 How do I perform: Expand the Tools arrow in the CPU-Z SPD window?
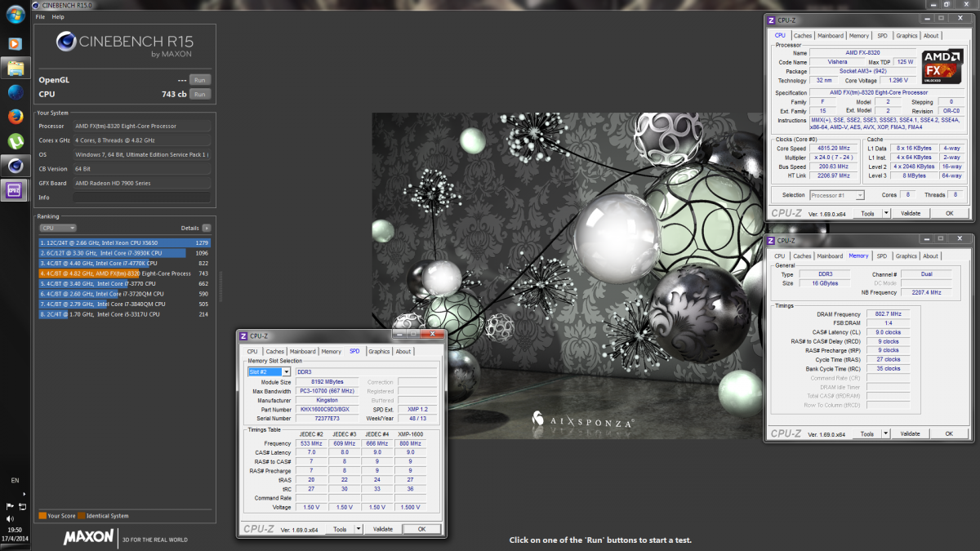[x=359, y=529]
